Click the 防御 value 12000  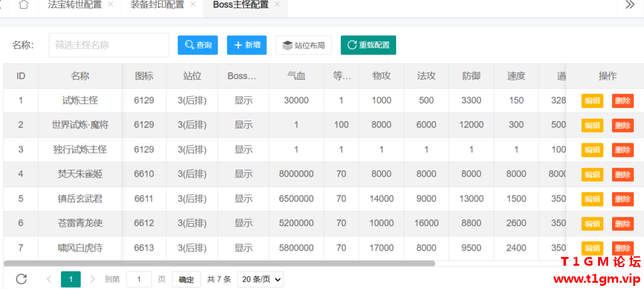(x=472, y=125)
